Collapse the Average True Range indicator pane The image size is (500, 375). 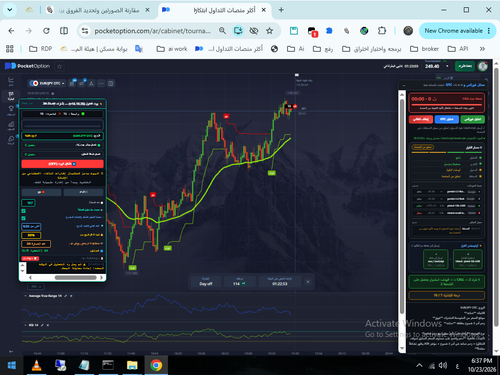[x=25, y=296]
